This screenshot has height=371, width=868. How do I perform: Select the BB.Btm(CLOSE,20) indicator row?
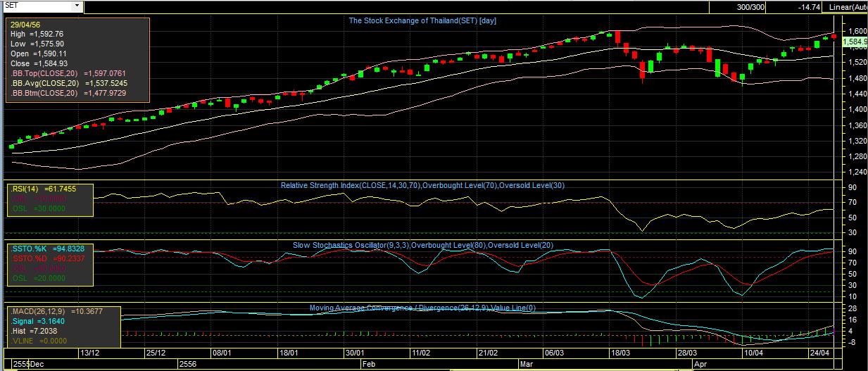pos(68,93)
